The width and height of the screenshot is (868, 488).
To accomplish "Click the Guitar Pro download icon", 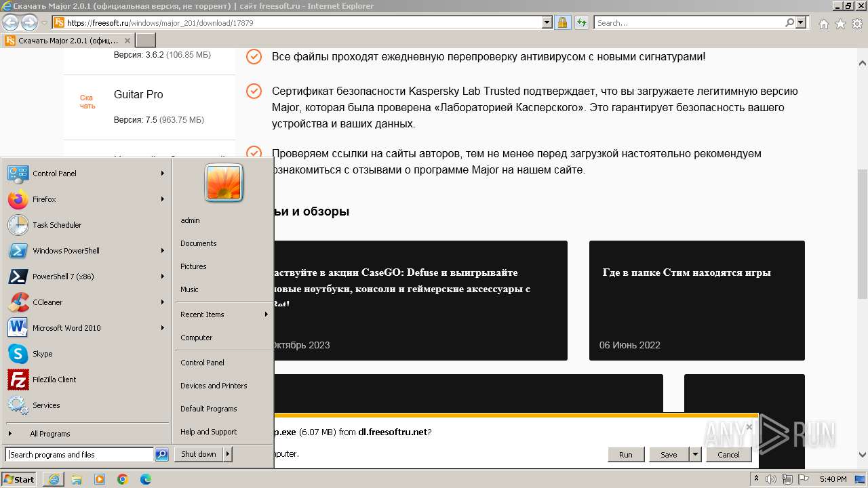I will pyautogui.click(x=87, y=102).
